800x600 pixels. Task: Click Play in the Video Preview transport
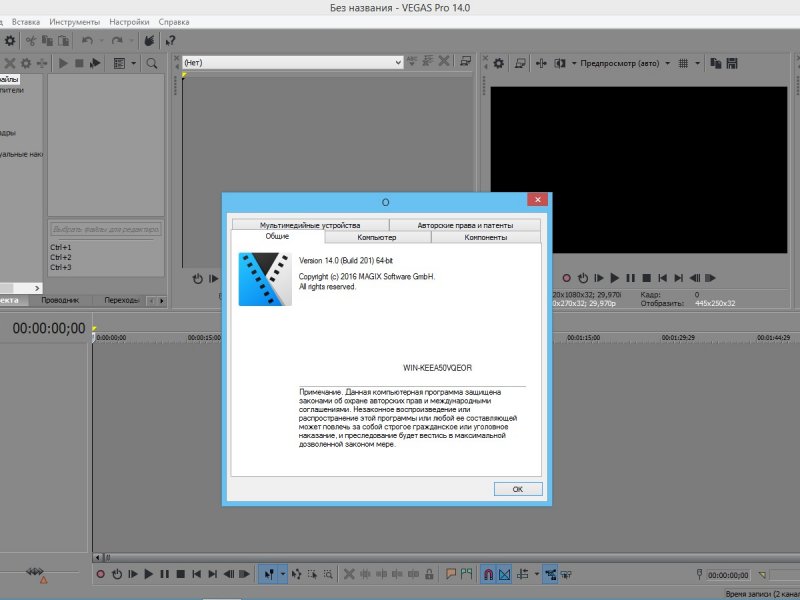click(x=614, y=278)
